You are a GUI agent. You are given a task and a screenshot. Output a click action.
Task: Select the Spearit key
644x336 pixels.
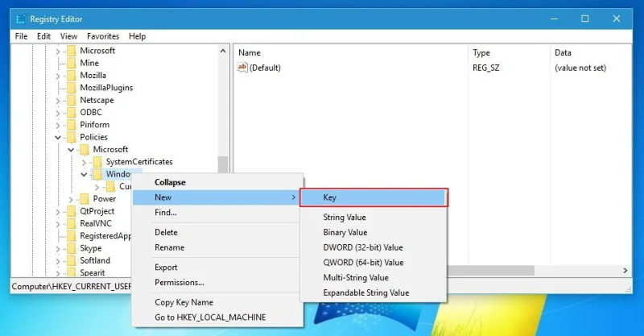click(x=93, y=272)
